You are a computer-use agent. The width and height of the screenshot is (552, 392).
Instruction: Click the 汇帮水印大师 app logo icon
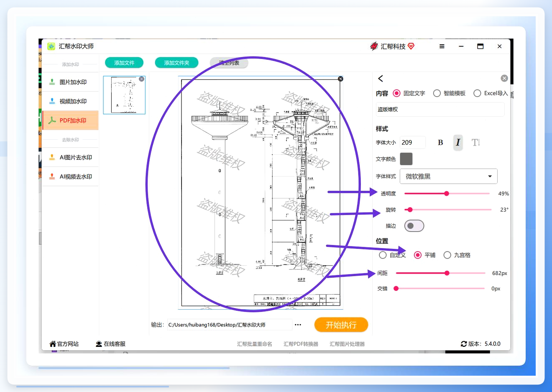(x=51, y=46)
